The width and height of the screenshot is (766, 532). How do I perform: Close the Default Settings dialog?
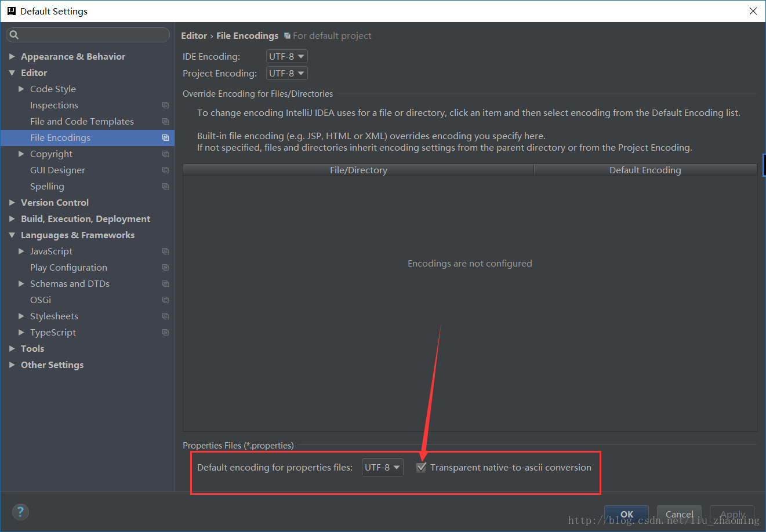click(x=753, y=11)
